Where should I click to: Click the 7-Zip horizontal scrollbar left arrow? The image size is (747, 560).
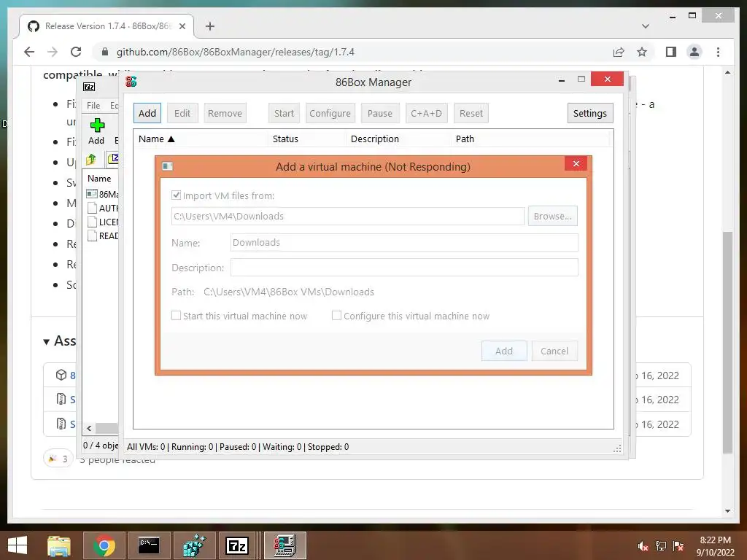tap(89, 428)
